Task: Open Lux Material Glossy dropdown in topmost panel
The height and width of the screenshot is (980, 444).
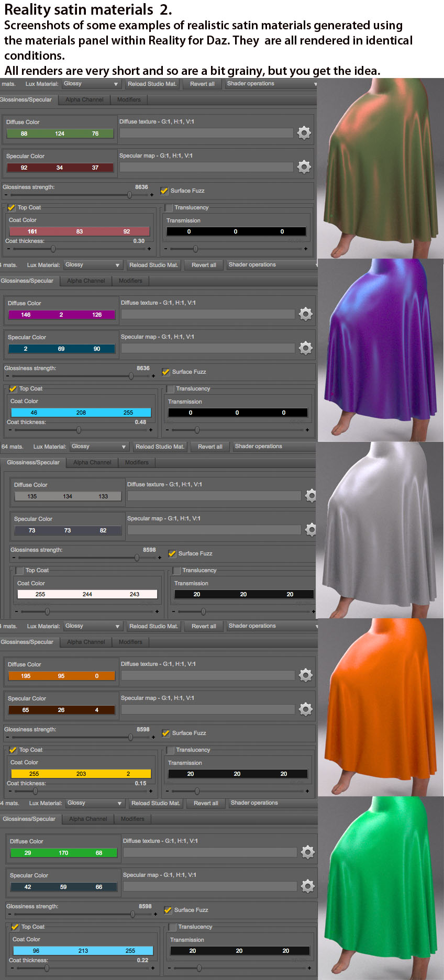Action: [91, 84]
